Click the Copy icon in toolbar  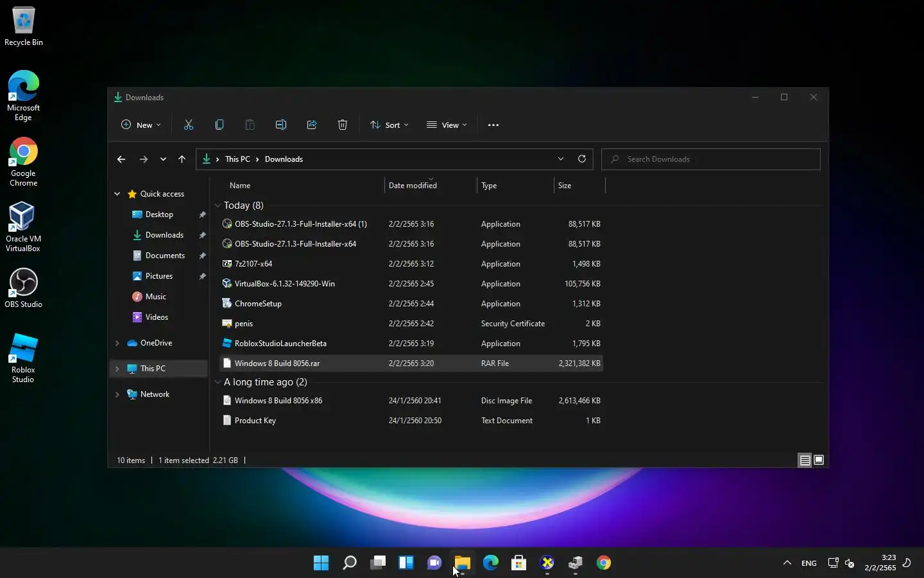coord(219,125)
